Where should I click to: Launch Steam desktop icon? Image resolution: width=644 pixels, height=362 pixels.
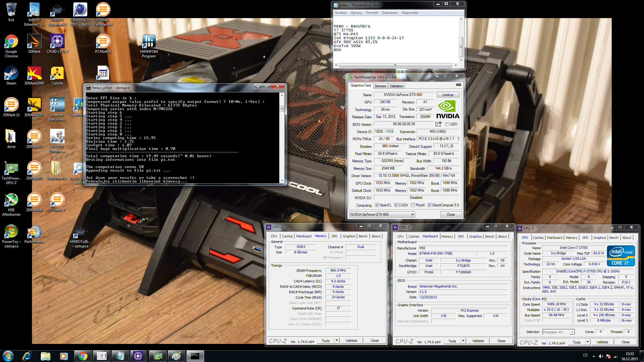click(11, 75)
